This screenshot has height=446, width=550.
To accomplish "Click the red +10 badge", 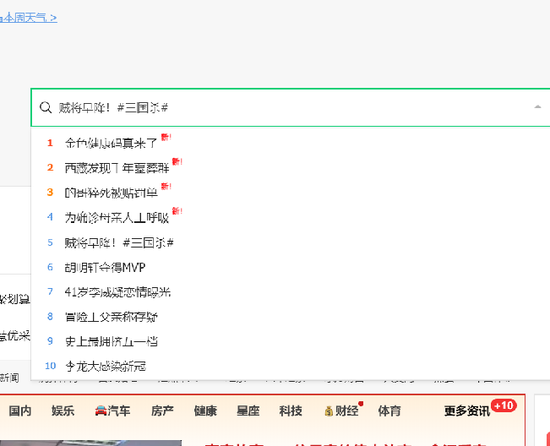I will 504,406.
